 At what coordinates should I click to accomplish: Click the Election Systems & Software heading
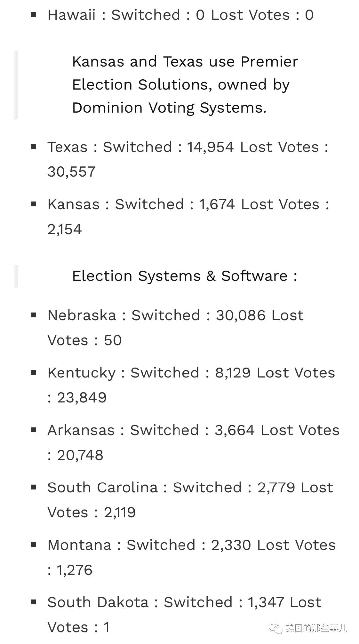click(185, 276)
